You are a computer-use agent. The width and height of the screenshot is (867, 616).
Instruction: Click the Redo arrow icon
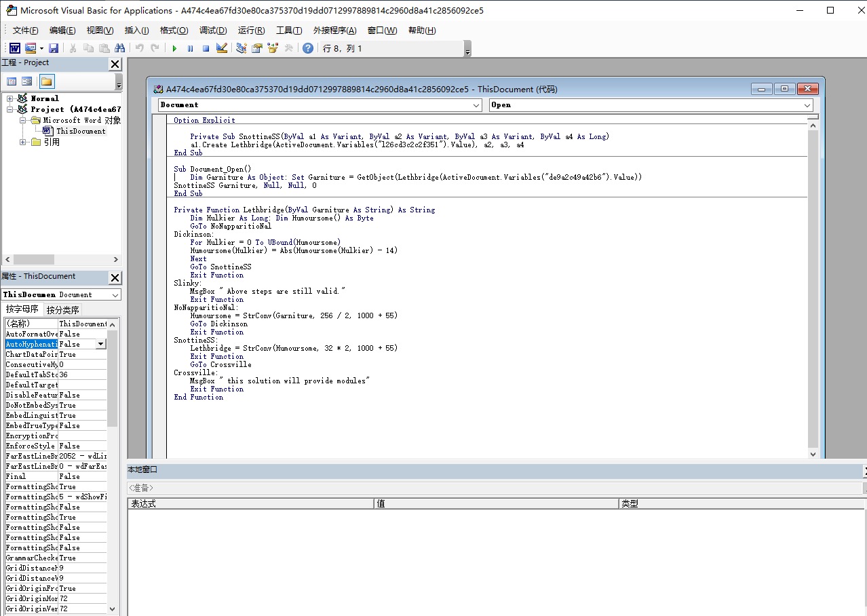pyautogui.click(x=155, y=48)
